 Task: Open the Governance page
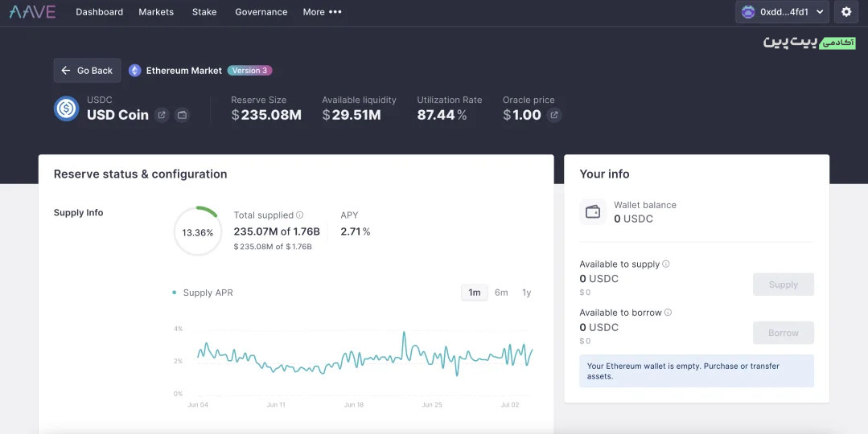pyautogui.click(x=261, y=11)
